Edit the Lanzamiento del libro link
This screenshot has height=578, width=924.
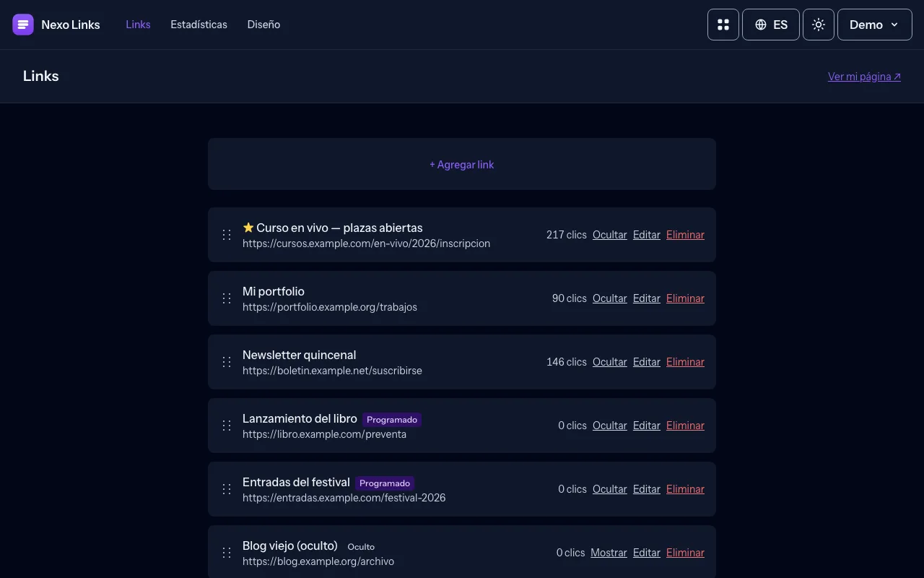(647, 426)
